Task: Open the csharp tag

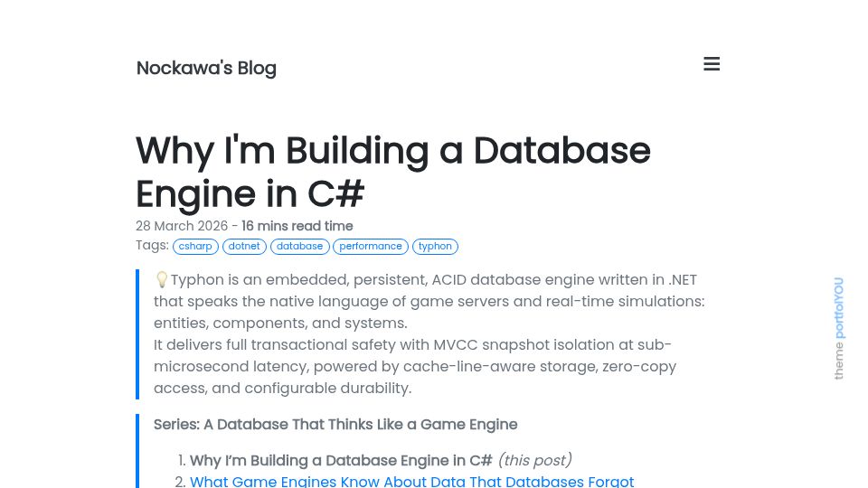Action: point(195,246)
